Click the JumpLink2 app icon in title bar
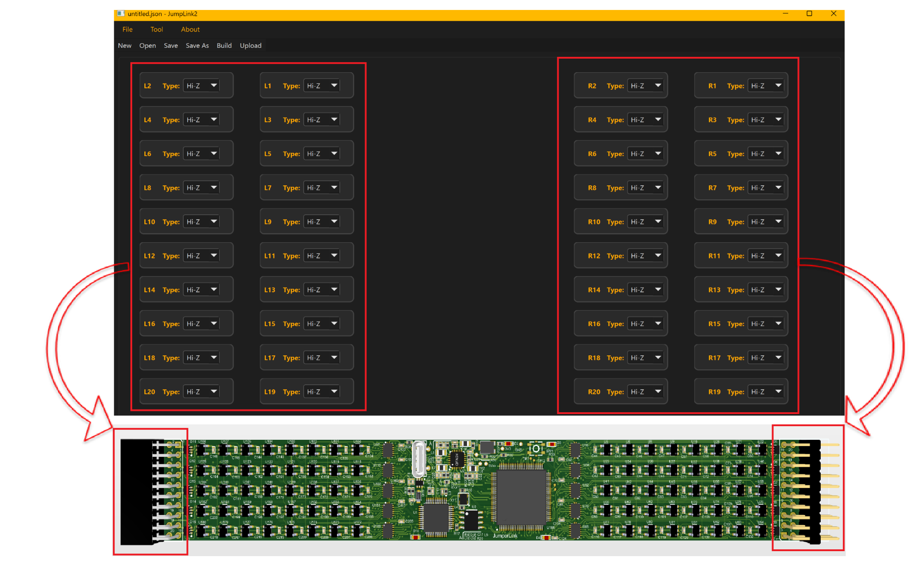Viewport: 924px width, 571px height. [120, 14]
